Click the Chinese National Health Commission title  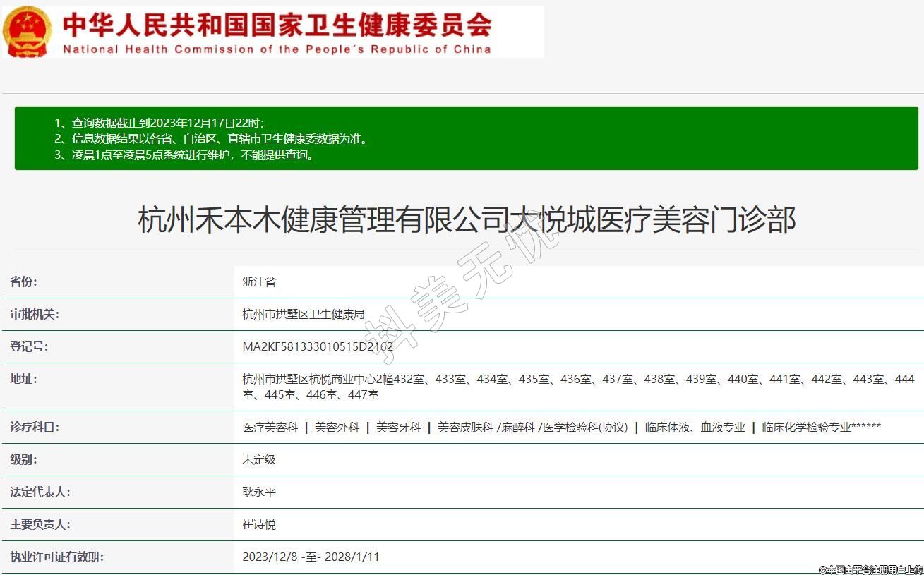tap(277, 25)
